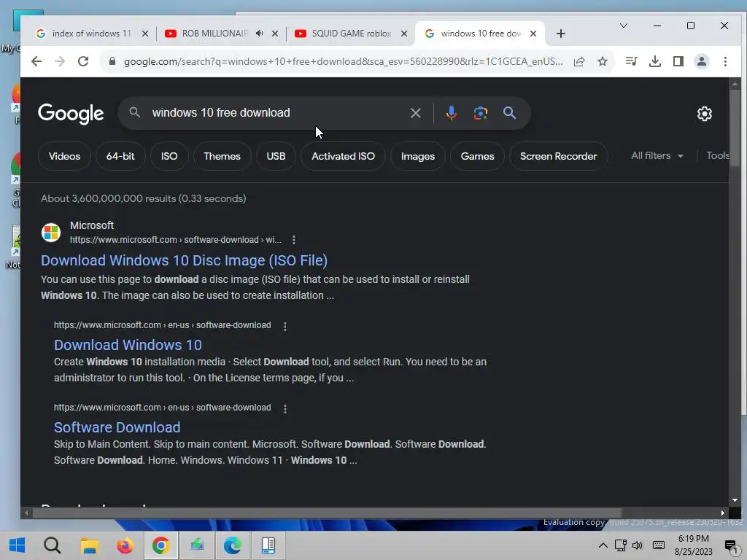
Task: Close the index of windows 11 tab
Action: point(145,34)
